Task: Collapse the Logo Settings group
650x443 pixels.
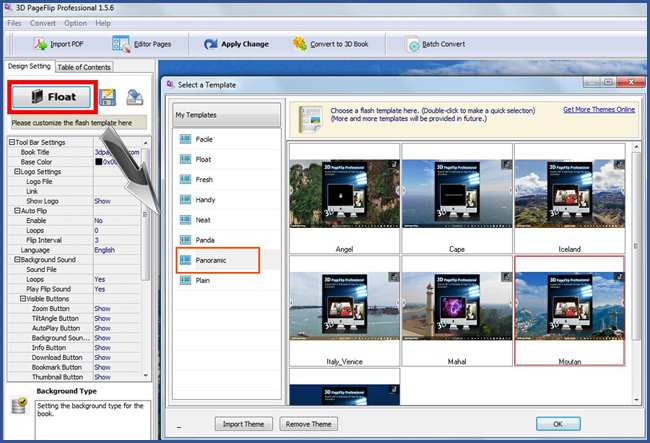Action: [x=17, y=172]
